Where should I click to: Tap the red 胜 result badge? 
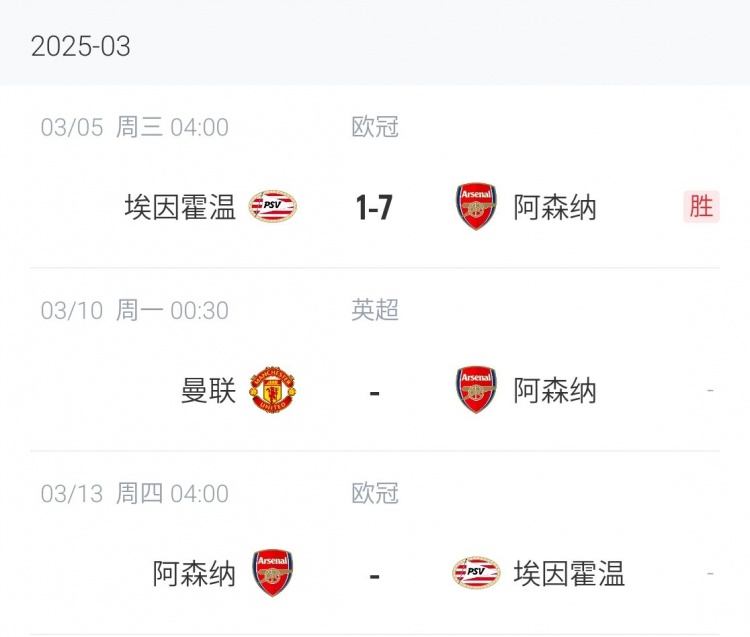701,206
